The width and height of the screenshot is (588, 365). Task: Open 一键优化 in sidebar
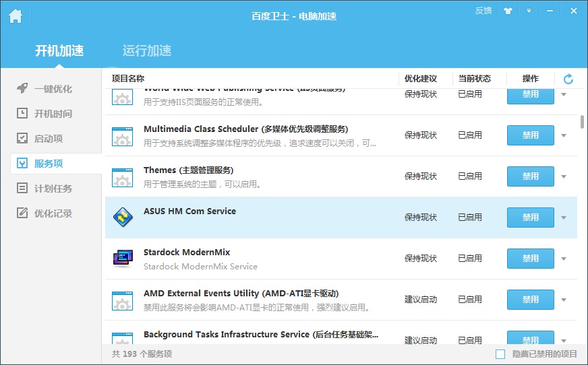pyautogui.click(x=53, y=89)
